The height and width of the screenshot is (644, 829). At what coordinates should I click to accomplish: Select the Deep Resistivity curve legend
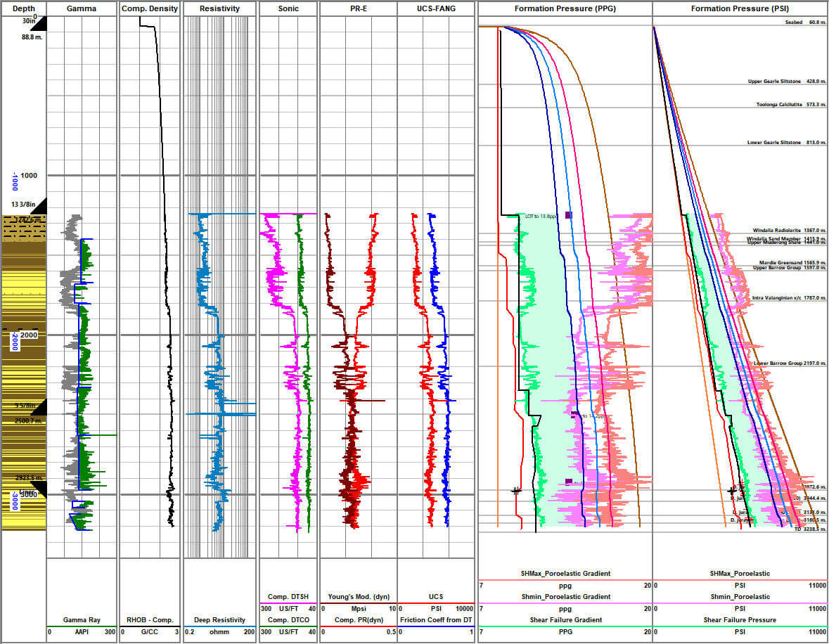tap(219, 619)
